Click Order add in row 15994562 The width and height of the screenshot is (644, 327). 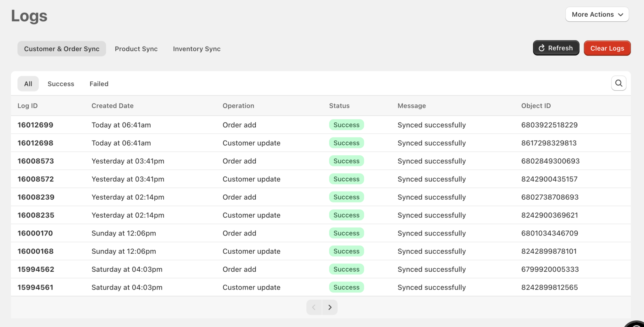[x=239, y=269]
